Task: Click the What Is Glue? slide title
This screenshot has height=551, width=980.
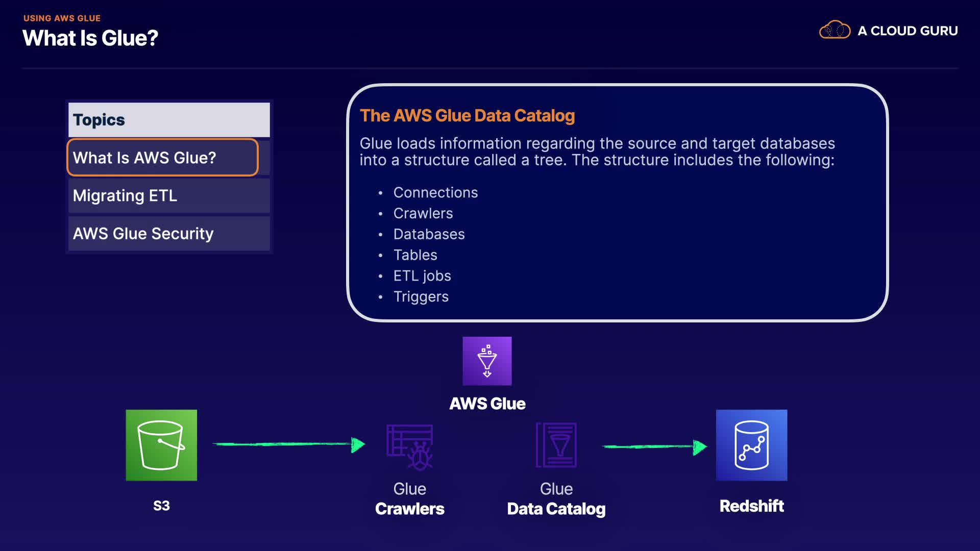Action: (90, 38)
